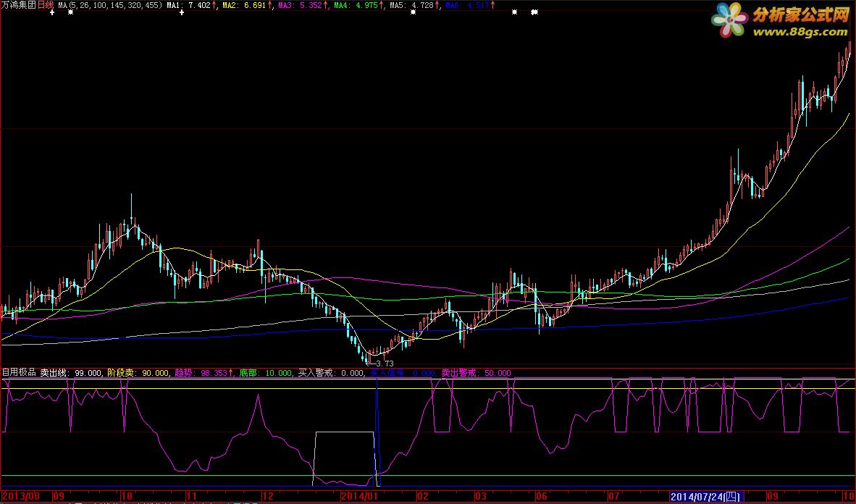Click the asterisk marker beneath the MA parameters text
Image resolution: width=856 pixels, height=504 pixels.
(70, 12)
